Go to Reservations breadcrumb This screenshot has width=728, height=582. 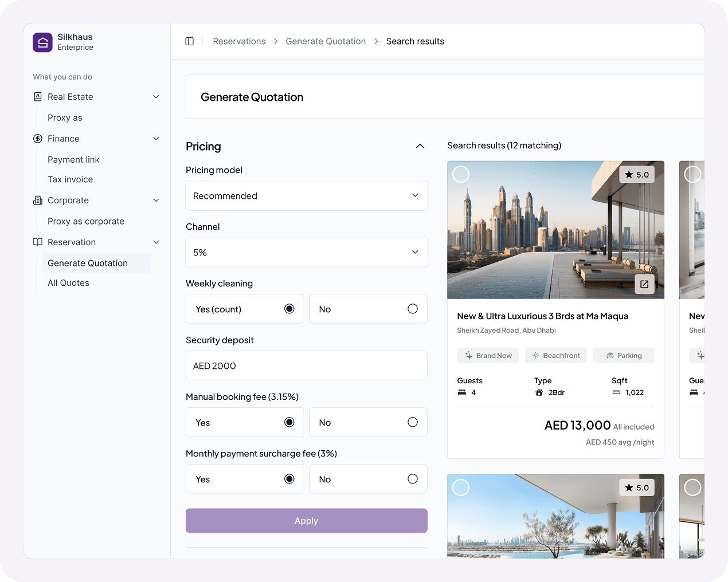[x=239, y=41]
